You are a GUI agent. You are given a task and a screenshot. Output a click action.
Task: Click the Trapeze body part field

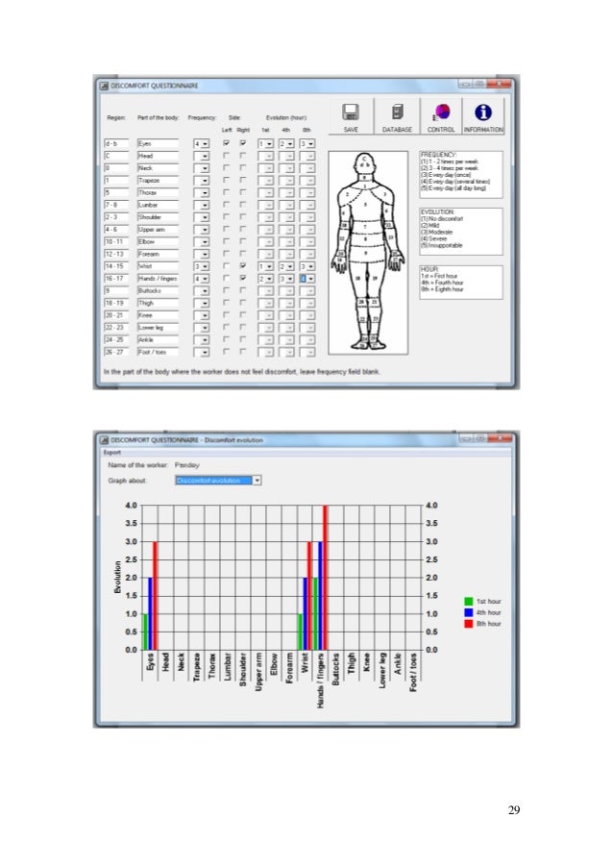pos(158,180)
